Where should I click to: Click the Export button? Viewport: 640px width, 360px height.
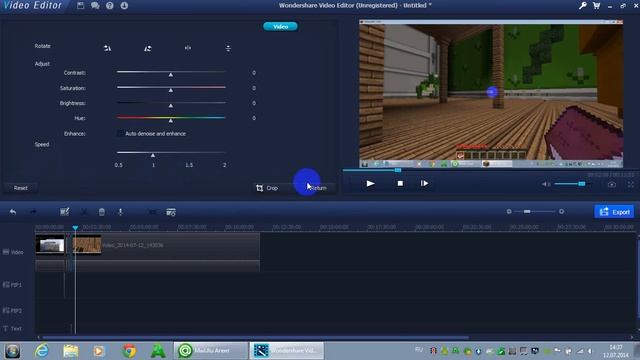point(614,212)
